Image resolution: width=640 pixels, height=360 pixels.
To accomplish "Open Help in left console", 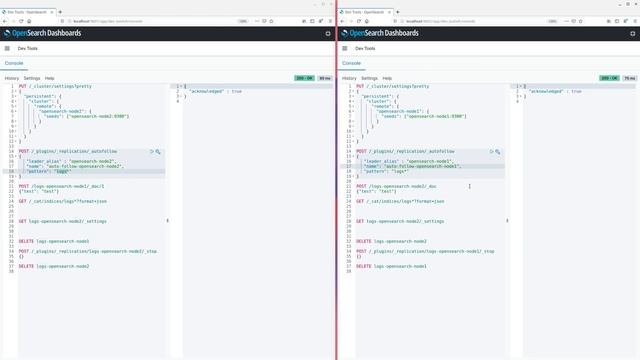I will [x=49, y=78].
